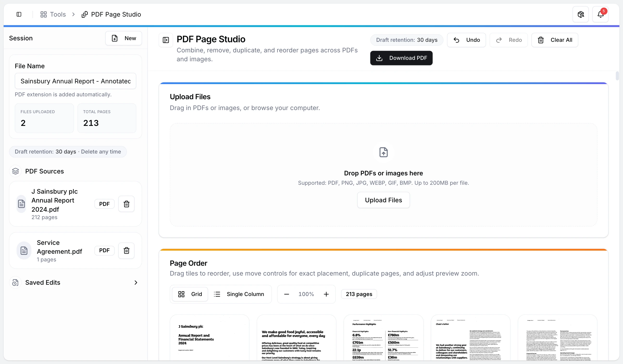Click the page scrollbar on right edge

coord(617,76)
